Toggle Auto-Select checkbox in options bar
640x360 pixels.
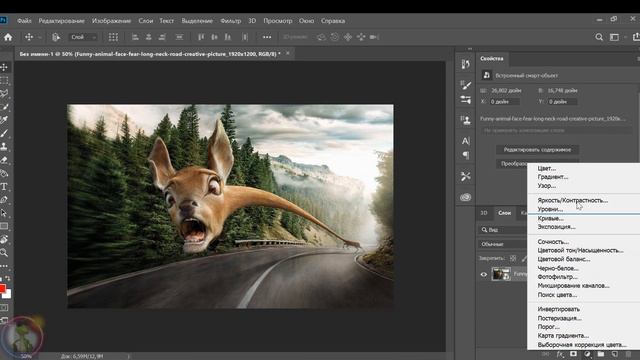click(x=56, y=37)
